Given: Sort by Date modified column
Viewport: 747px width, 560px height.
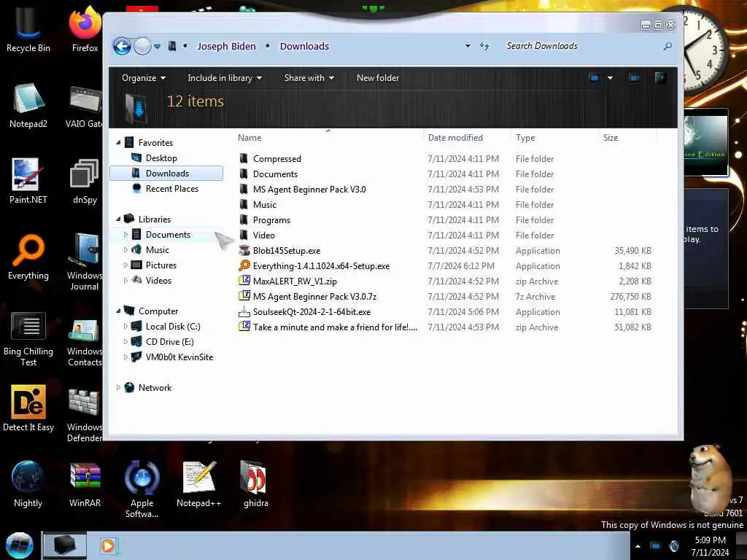Looking at the screenshot, I should coord(467,138).
